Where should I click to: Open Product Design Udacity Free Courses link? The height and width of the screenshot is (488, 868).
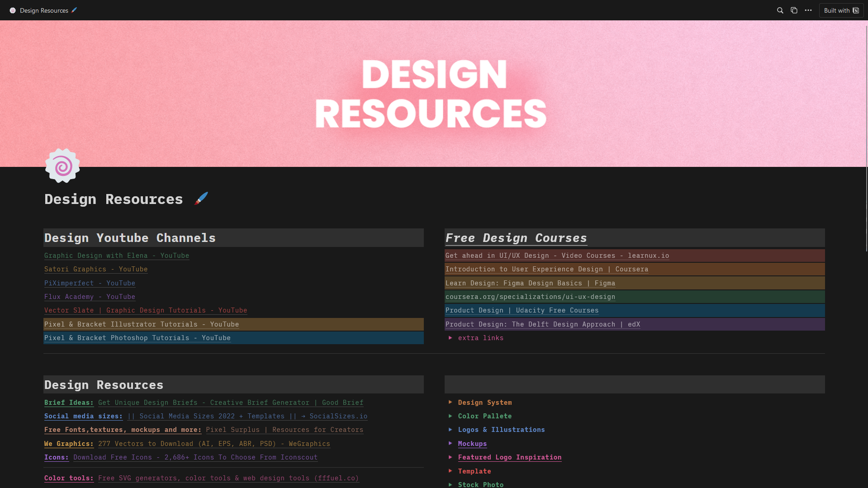pos(522,310)
